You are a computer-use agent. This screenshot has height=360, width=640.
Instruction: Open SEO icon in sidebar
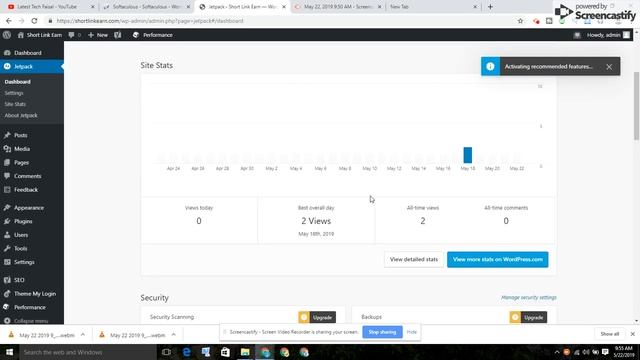click(7, 280)
